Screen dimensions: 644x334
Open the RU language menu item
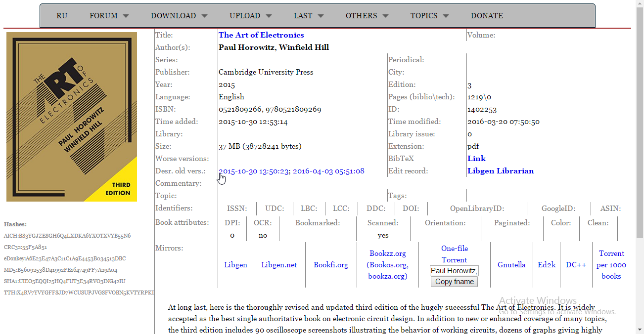point(61,16)
